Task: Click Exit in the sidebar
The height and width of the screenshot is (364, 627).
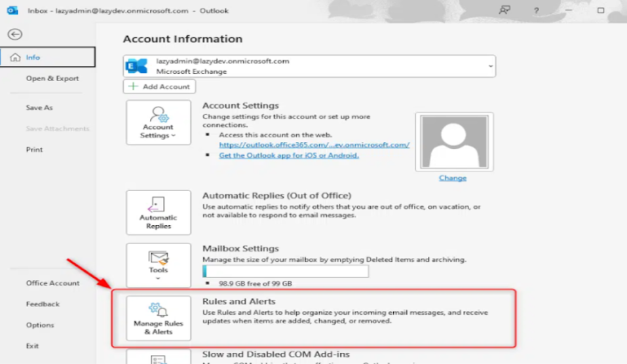Action: coord(32,346)
